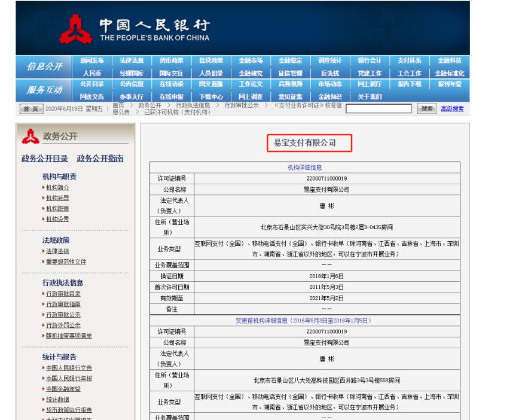Viewport: 522px width, 420px height.
Task: Open 金融标准化 navigation item
Action: point(450,73)
